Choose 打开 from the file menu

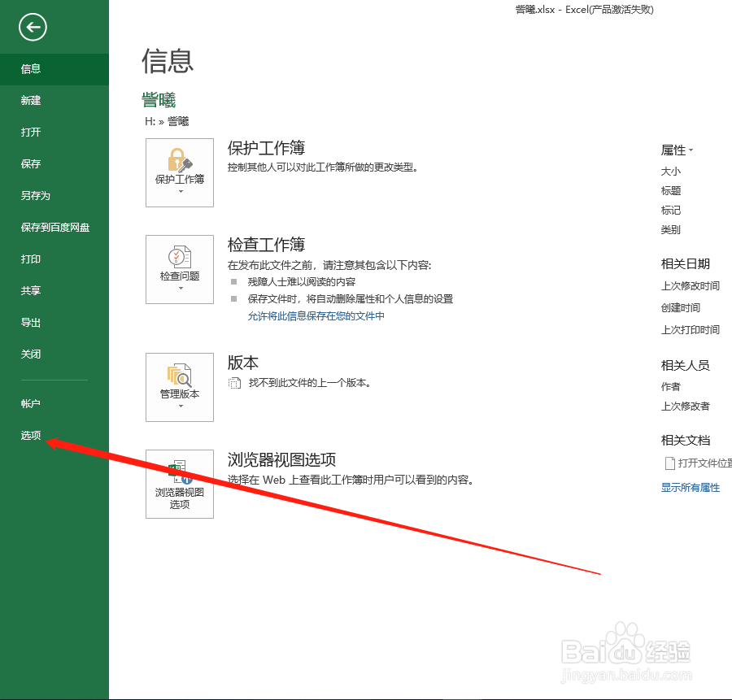pos(54,133)
